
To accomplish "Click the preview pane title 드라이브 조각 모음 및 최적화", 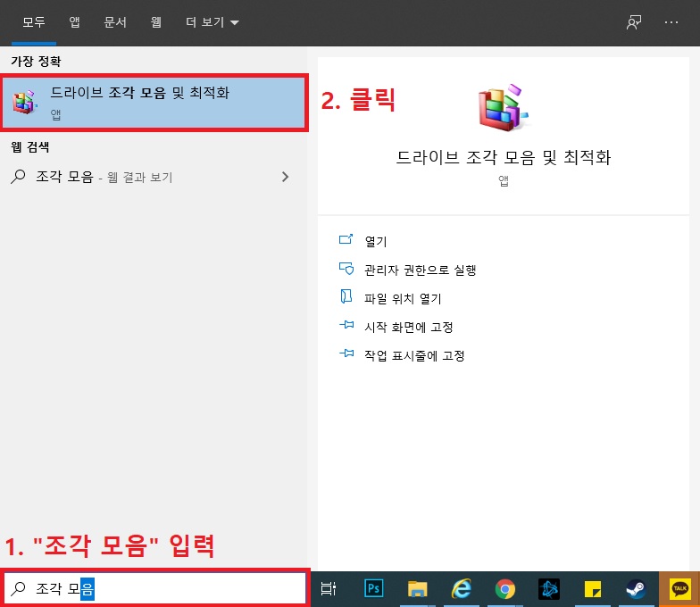I will pyautogui.click(x=504, y=157).
